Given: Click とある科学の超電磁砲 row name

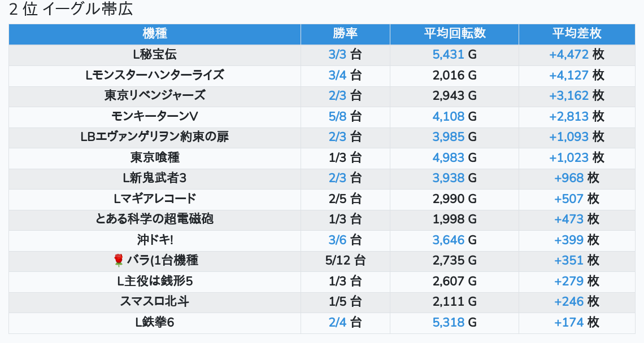Looking at the screenshot, I should [x=155, y=219].
